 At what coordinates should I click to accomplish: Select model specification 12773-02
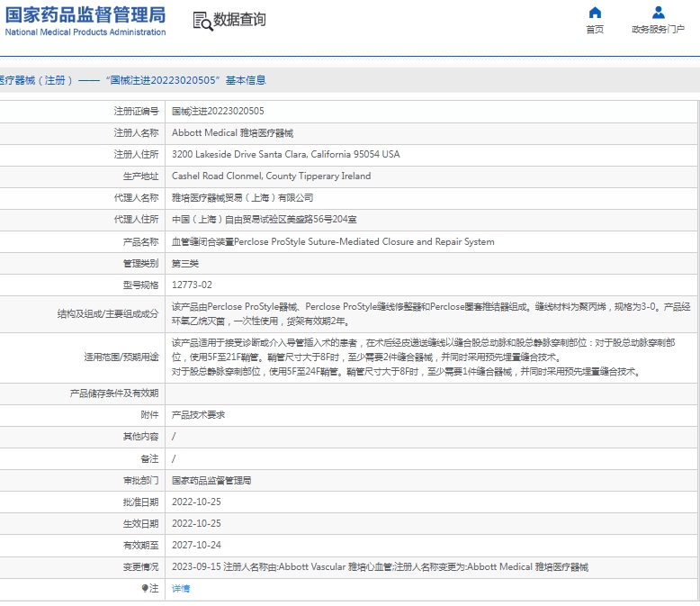tap(192, 285)
